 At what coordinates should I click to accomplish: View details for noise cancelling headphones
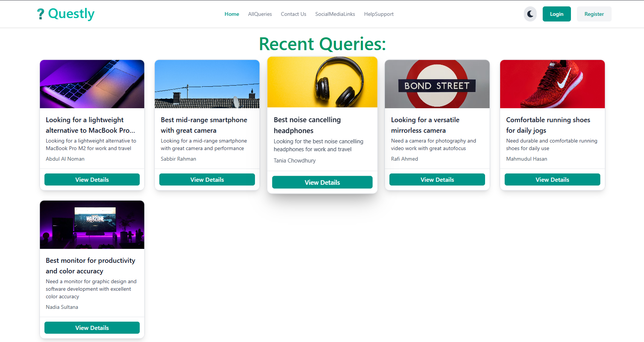tap(322, 182)
